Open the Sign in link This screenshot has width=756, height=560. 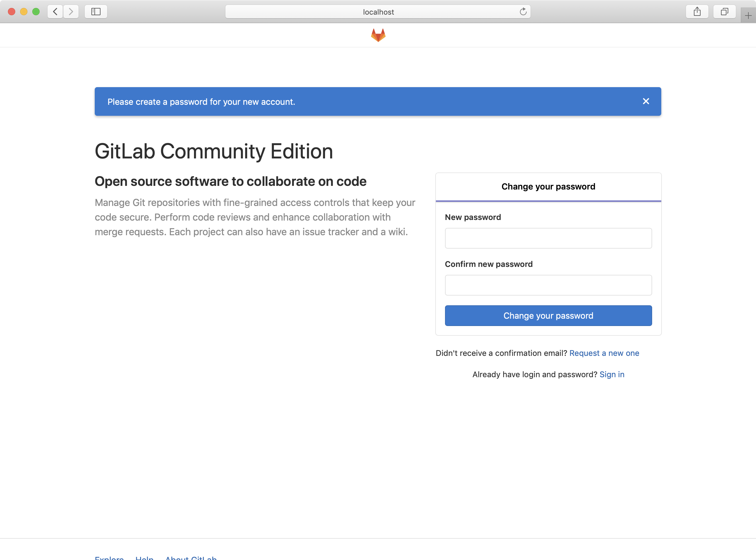pos(612,374)
